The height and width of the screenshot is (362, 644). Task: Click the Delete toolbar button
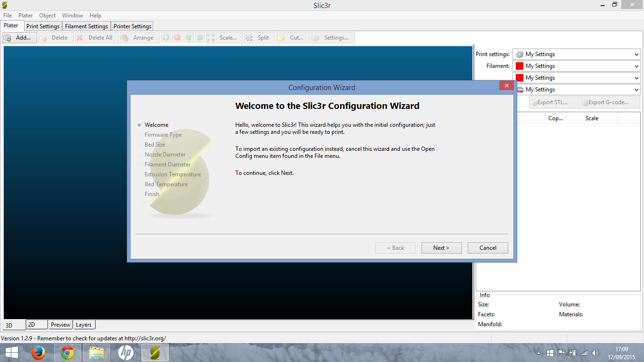pyautogui.click(x=56, y=38)
